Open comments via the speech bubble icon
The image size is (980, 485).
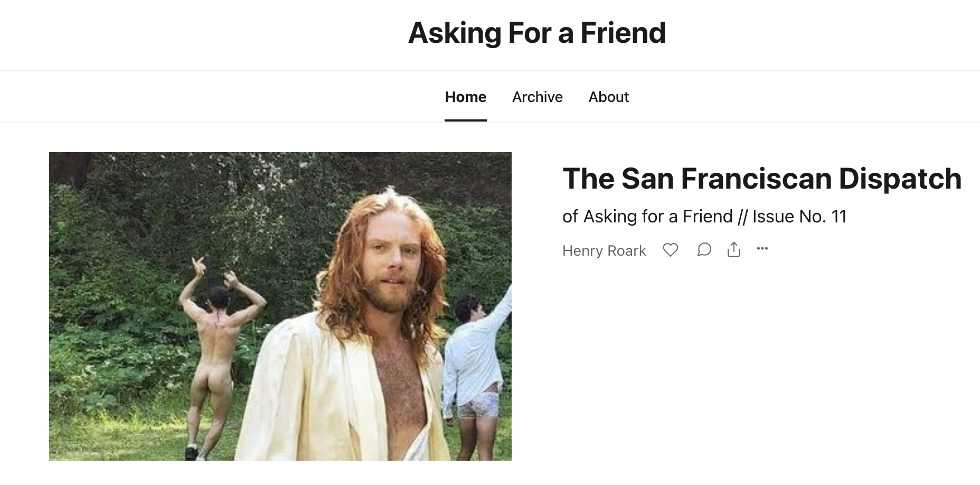click(704, 249)
